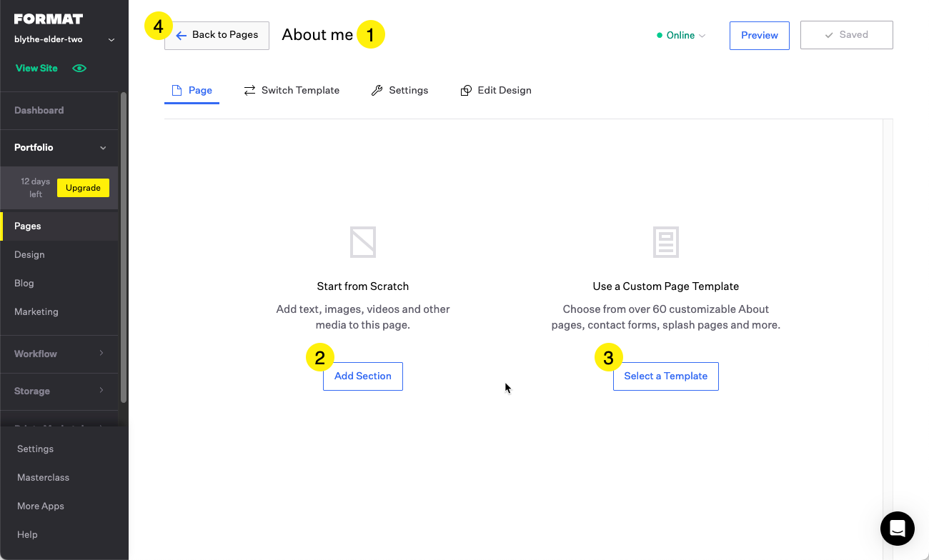Open Settings via the wrench icon
Image resolution: width=929 pixels, height=560 pixels.
coord(377,89)
